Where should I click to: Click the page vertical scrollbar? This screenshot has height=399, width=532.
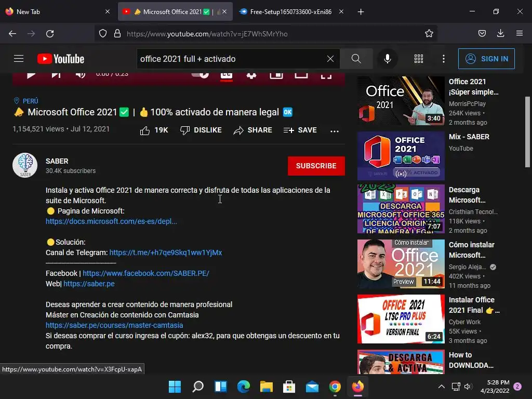[x=528, y=132]
